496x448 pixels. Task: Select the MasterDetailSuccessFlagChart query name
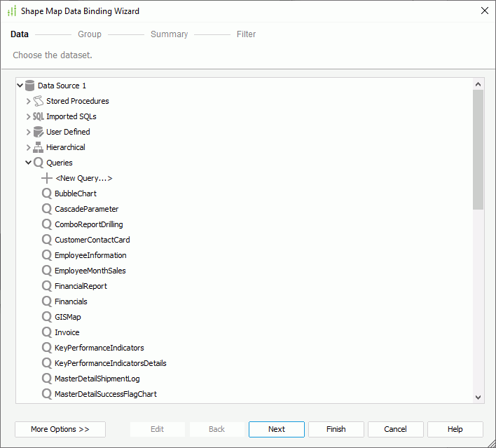106,394
